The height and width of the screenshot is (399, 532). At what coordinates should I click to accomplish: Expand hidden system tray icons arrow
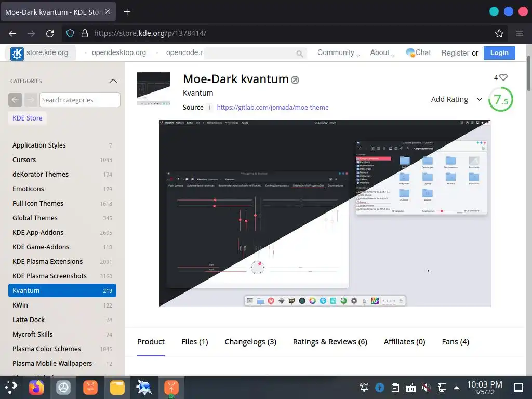tap(457, 388)
